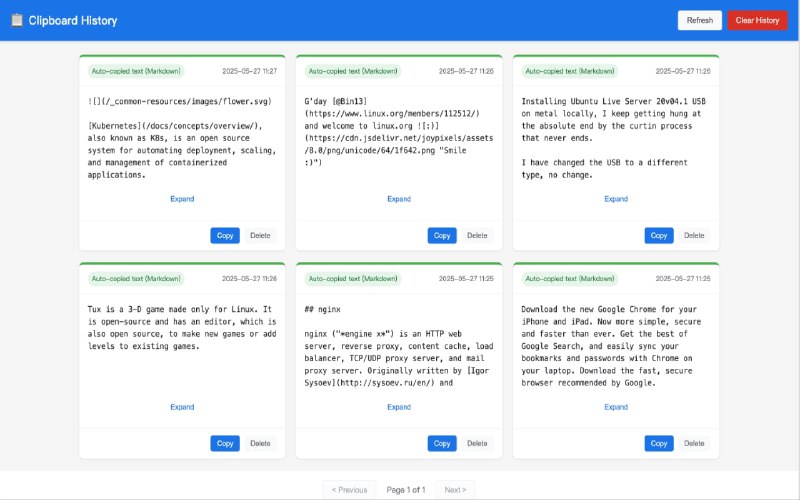Expand the Kubernetes clipboard entry
The height and width of the screenshot is (500, 800).
182,199
